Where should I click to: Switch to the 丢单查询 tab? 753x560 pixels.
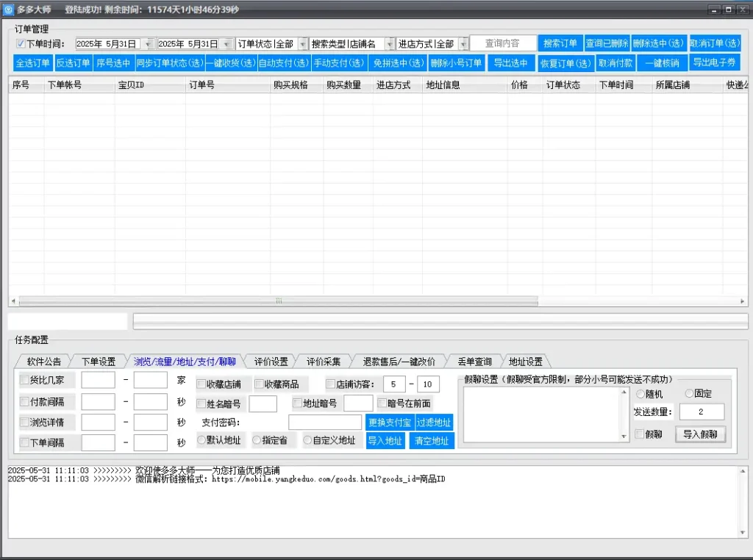[474, 362]
